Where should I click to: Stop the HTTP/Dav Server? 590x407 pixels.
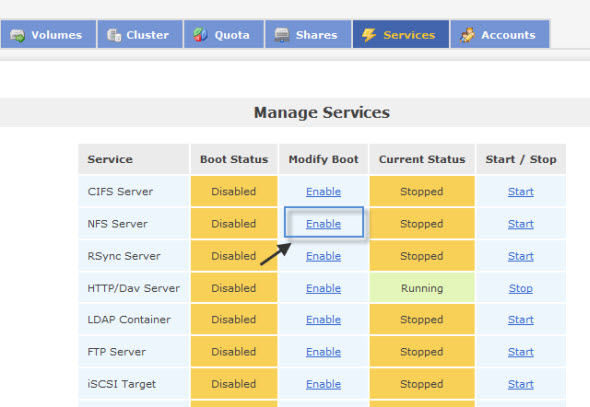pos(521,289)
